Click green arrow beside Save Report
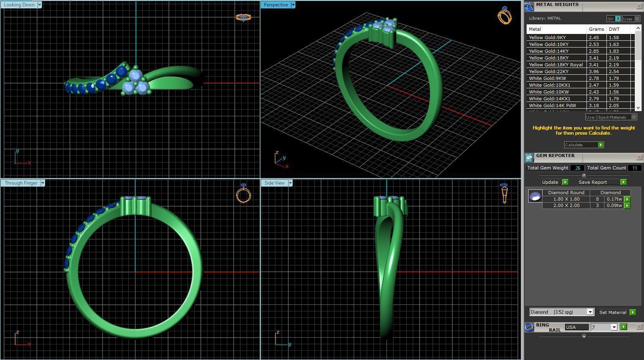Screen dimensions: 644x360 [x=623, y=182]
